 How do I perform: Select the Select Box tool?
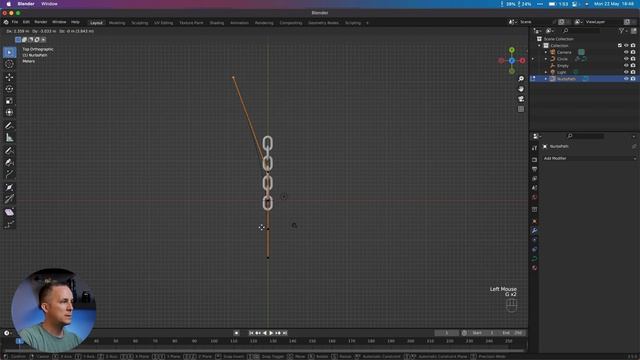coord(9,52)
